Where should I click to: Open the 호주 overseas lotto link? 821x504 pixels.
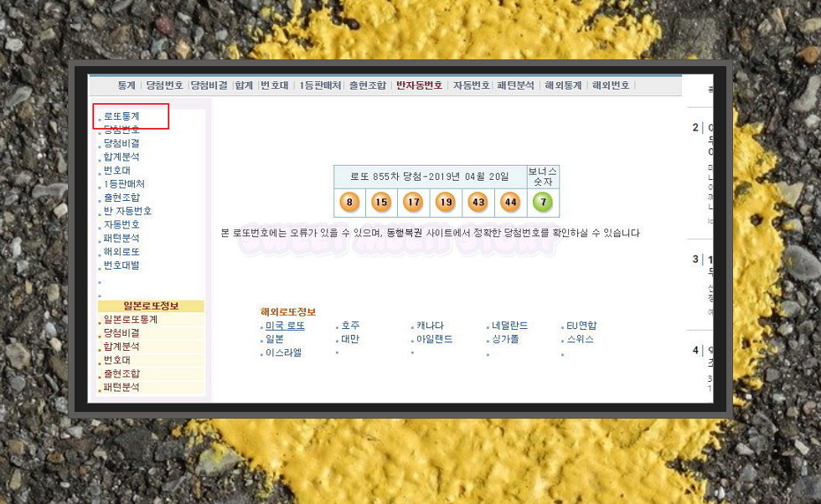tap(350, 326)
